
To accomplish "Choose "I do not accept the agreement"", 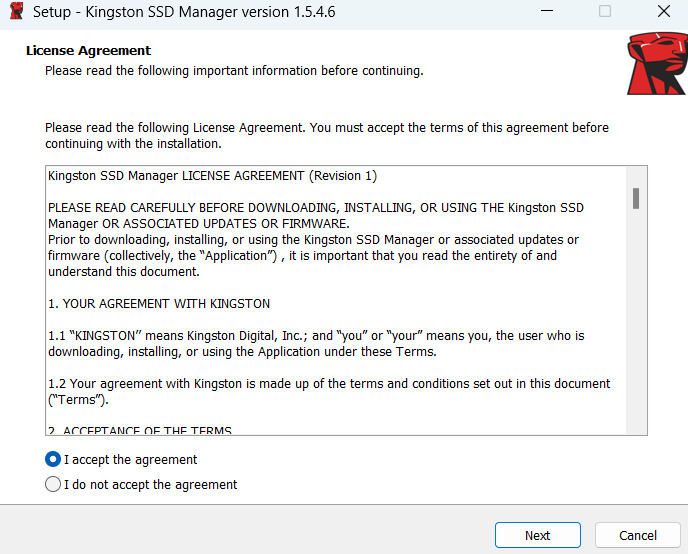I will (x=53, y=485).
